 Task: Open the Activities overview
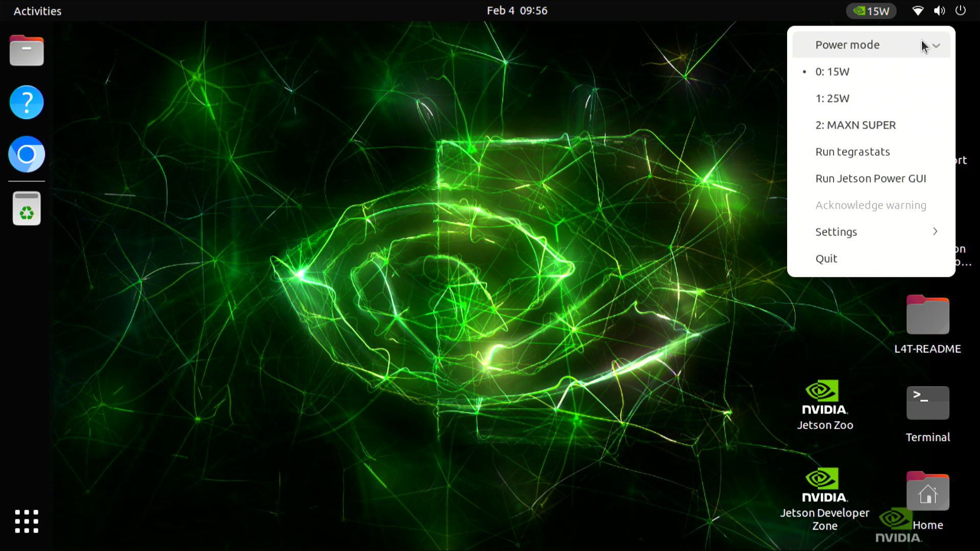[x=37, y=11]
